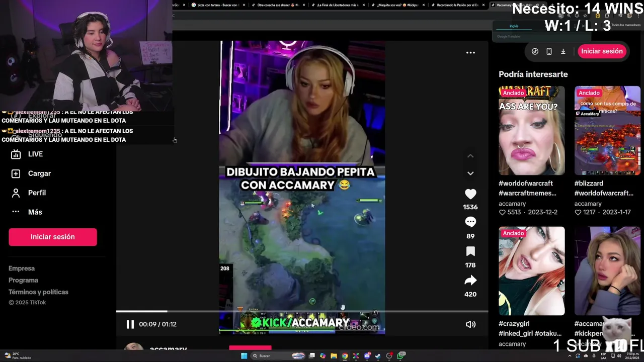Save the video with the bookmark icon
Viewport: 644px width, 362px height.
pyautogui.click(x=470, y=251)
